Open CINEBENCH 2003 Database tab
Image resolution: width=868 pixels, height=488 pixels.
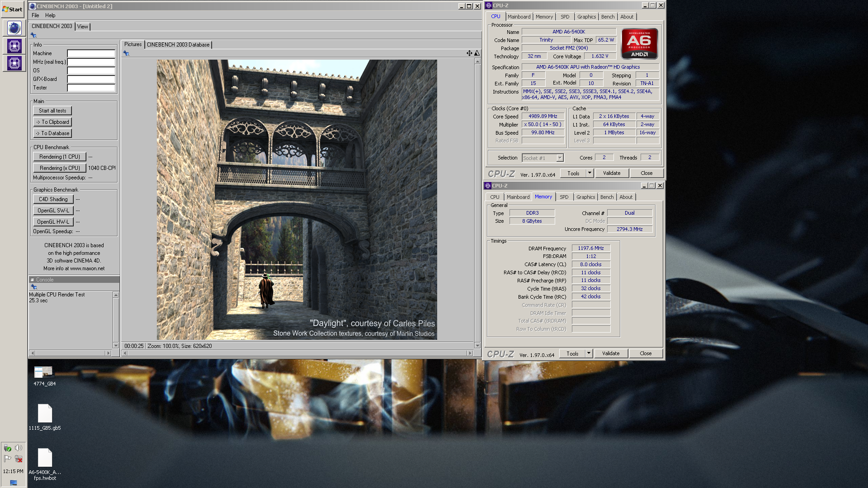(x=178, y=45)
